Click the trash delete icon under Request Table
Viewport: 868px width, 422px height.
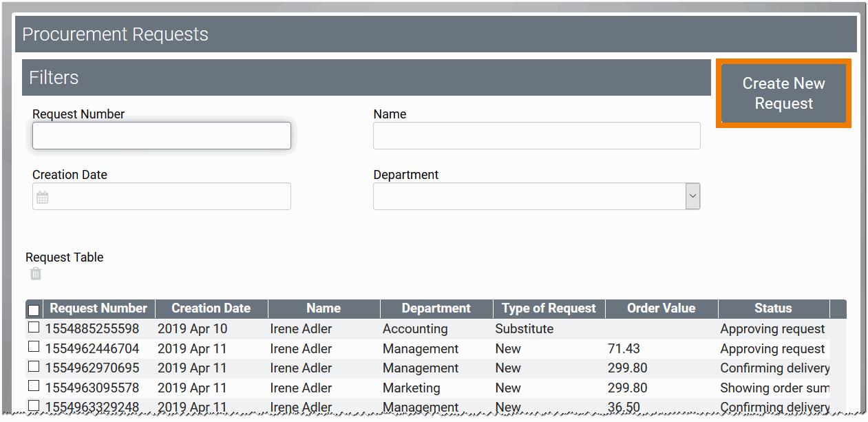pos(36,274)
